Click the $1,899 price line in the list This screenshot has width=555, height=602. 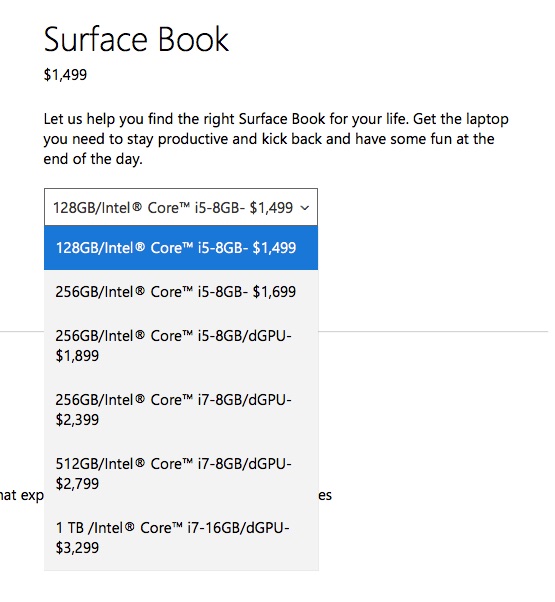77,356
